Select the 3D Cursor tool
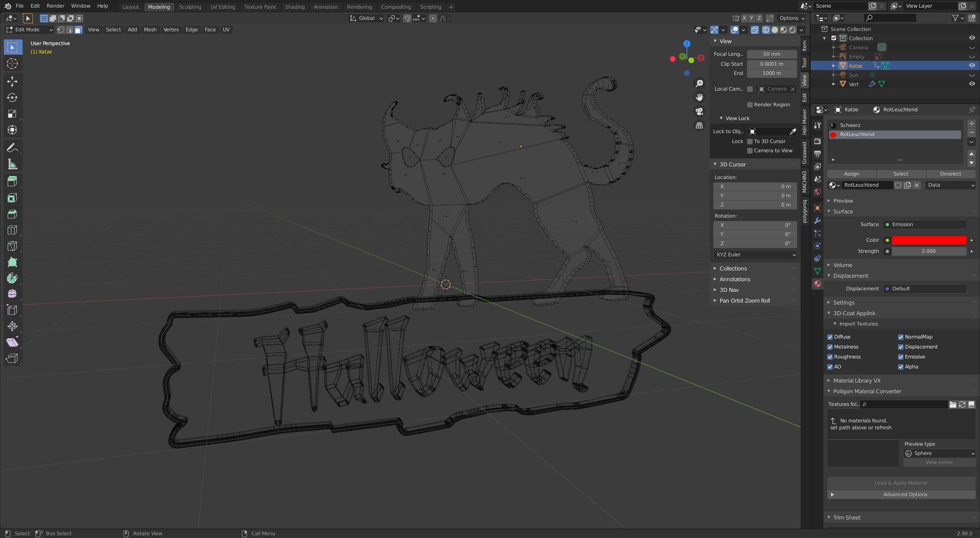980x538 pixels. [x=12, y=64]
